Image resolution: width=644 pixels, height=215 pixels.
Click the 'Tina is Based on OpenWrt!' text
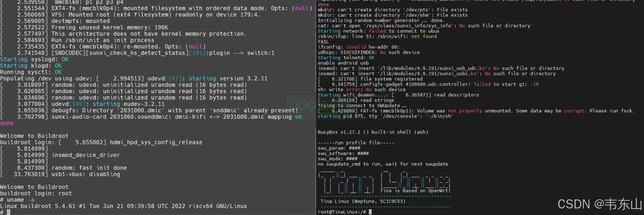click(x=415, y=191)
